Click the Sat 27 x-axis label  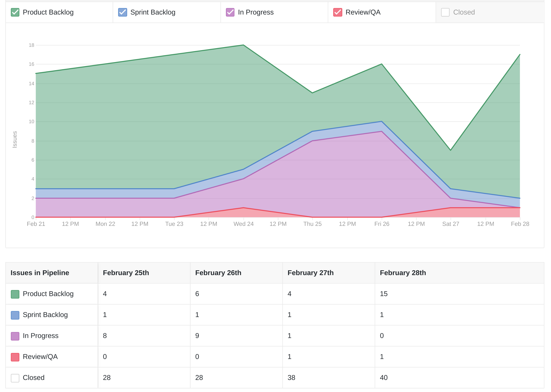coord(451,224)
